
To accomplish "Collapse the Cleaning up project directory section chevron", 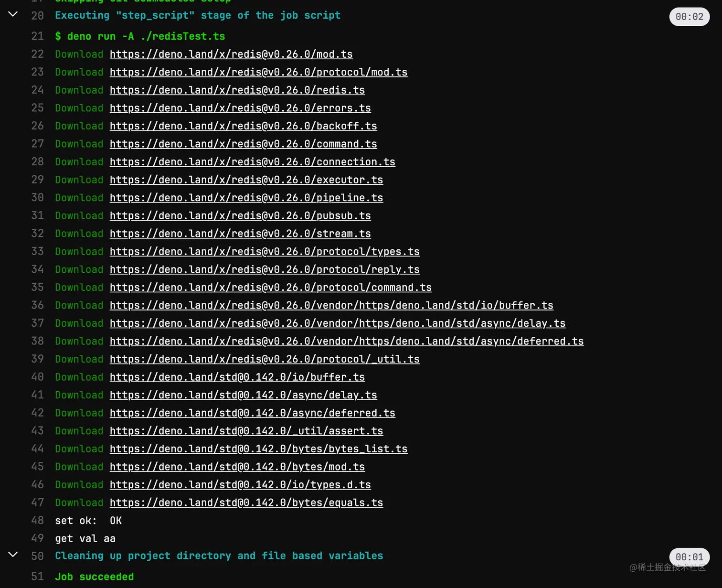I will pos(13,554).
